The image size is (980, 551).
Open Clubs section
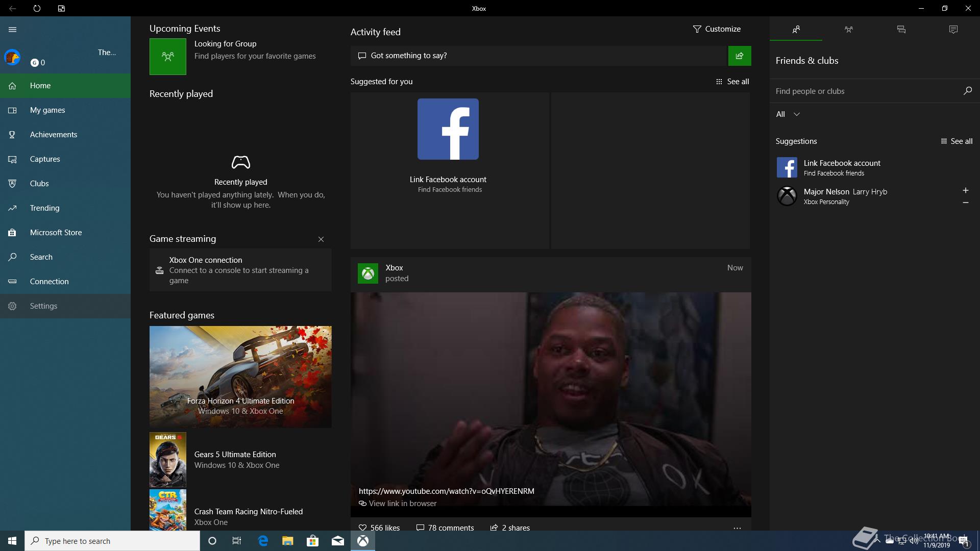pyautogui.click(x=65, y=184)
